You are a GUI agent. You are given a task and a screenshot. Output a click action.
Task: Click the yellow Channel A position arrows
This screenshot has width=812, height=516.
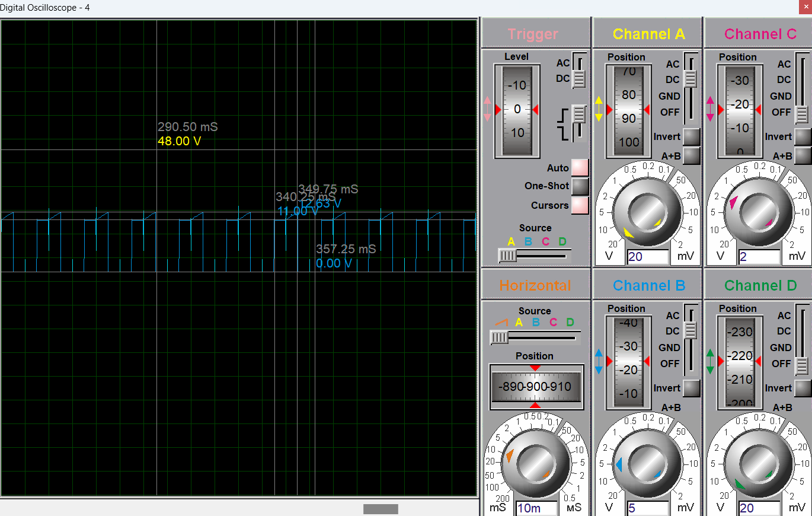pos(599,110)
